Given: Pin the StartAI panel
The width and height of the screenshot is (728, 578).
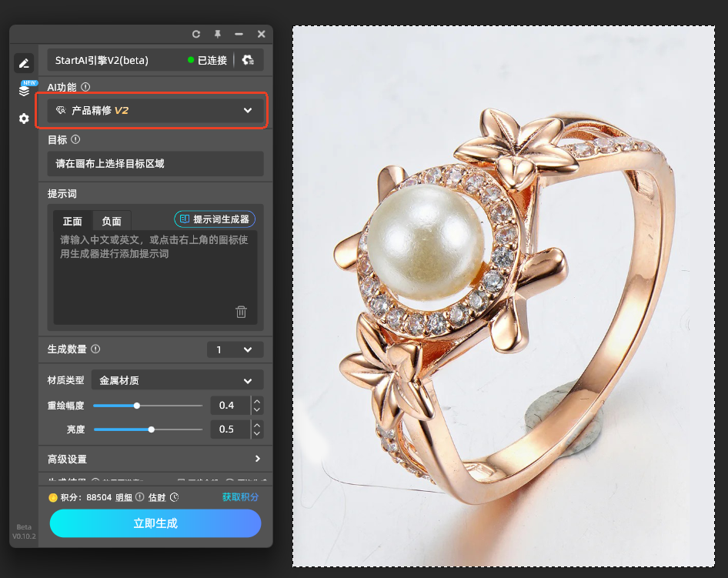Looking at the screenshot, I should [x=217, y=34].
